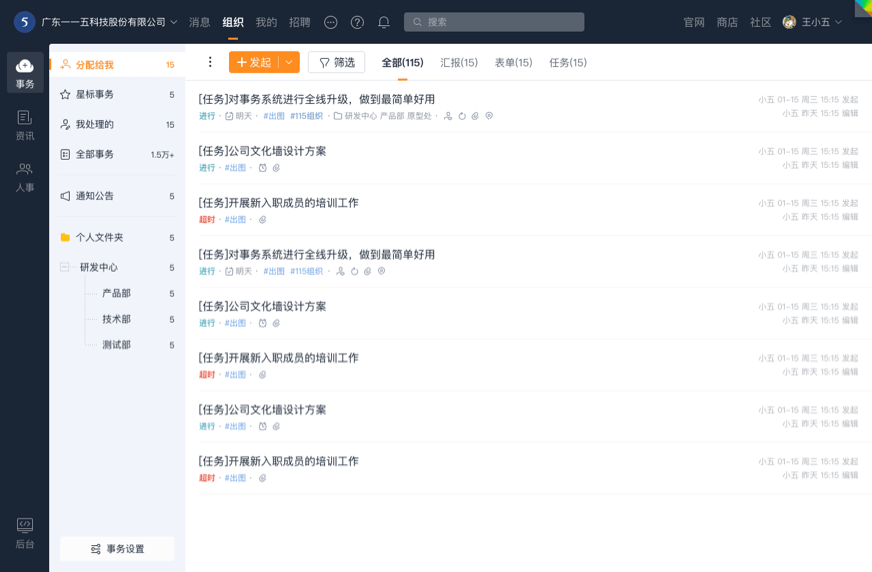Open the 后台 admin icon
This screenshot has height=572, width=872.
25,533
